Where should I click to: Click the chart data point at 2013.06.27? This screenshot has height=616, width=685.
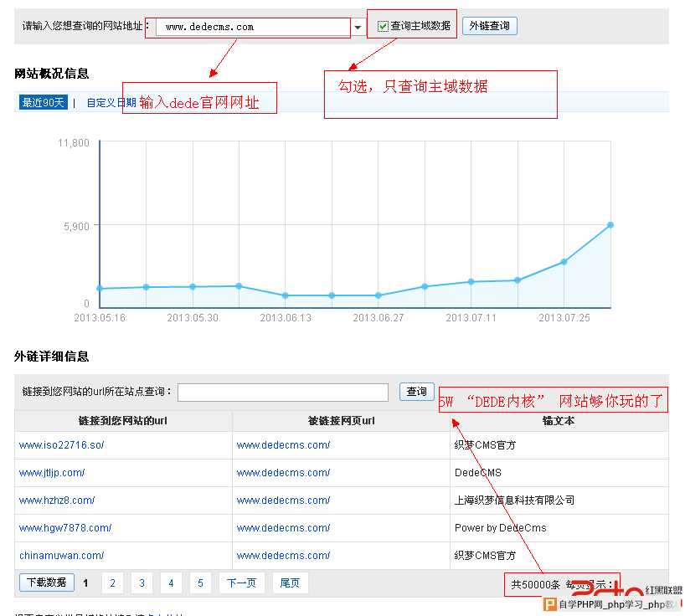point(379,295)
